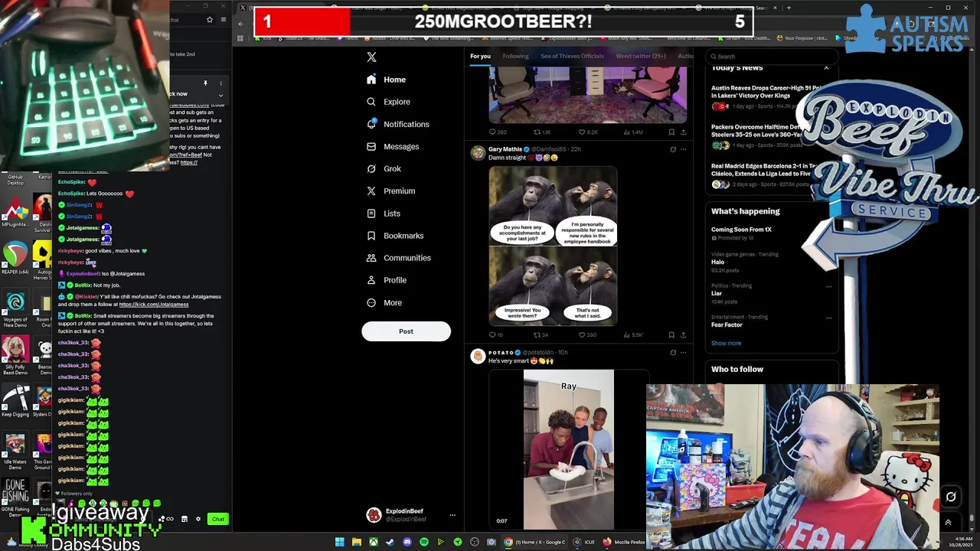This screenshot has height=551, width=980.
Task: Click Grok icon on POTATO's post
Action: tap(673, 353)
